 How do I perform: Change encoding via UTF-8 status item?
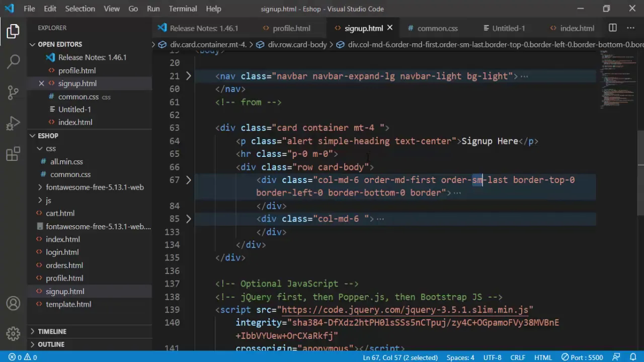(x=493, y=357)
